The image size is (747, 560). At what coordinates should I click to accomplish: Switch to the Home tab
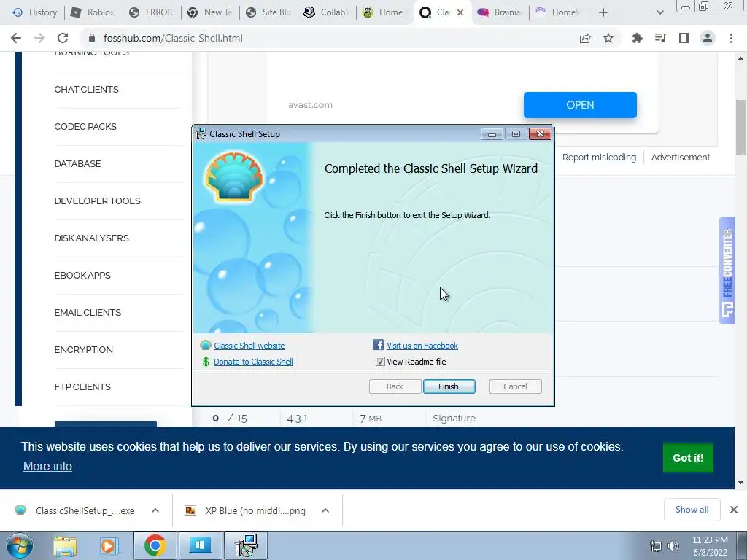tap(385, 12)
